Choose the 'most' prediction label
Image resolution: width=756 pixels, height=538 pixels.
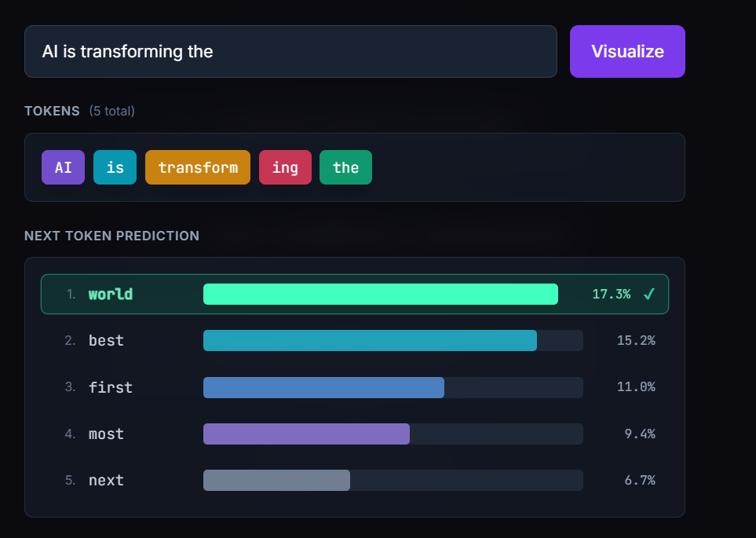tap(106, 434)
